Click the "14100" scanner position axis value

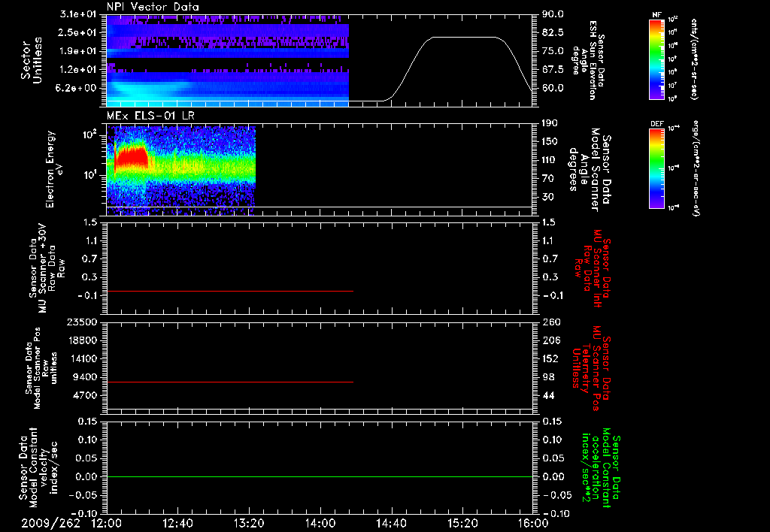point(84,358)
